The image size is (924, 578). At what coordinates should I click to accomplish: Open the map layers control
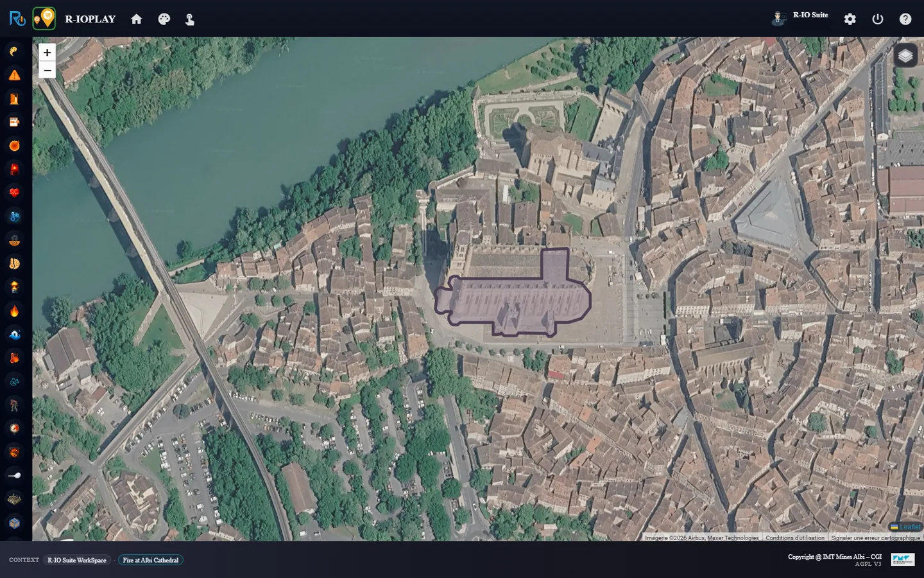click(x=905, y=56)
